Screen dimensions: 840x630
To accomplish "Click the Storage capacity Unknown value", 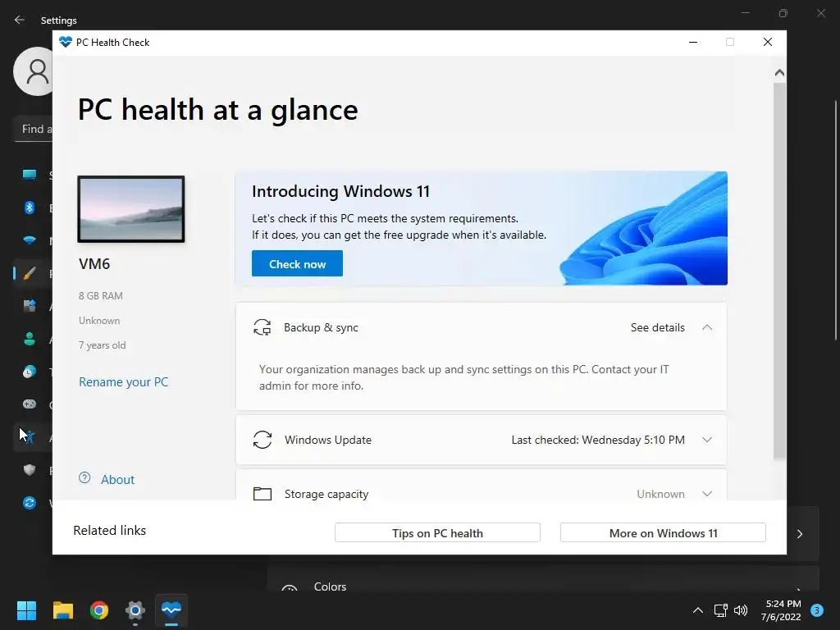I will [660, 494].
